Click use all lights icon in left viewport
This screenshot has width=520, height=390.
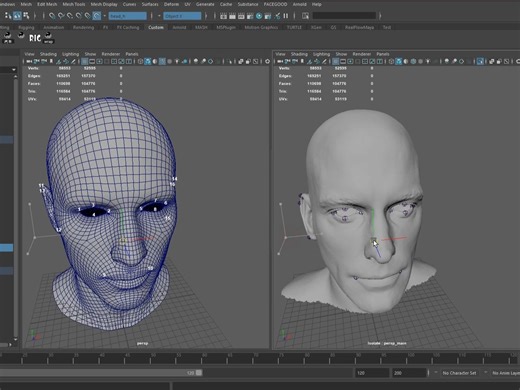[177, 61]
